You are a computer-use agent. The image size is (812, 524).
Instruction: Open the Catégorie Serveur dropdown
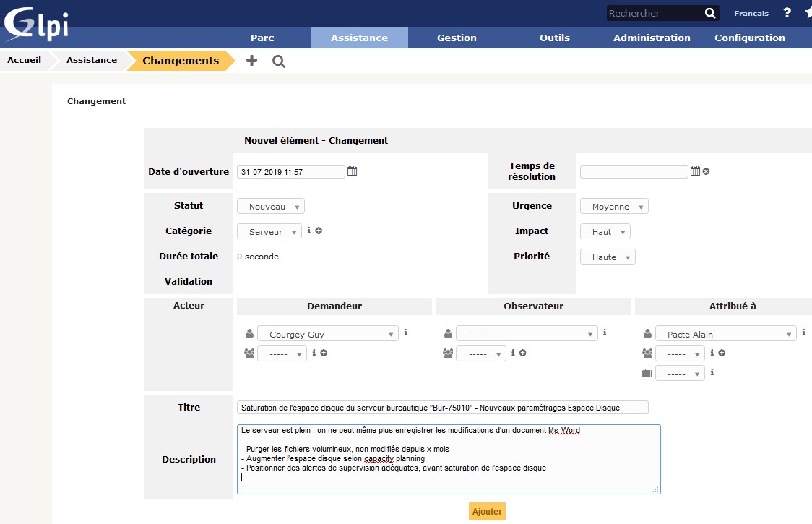[x=269, y=232]
